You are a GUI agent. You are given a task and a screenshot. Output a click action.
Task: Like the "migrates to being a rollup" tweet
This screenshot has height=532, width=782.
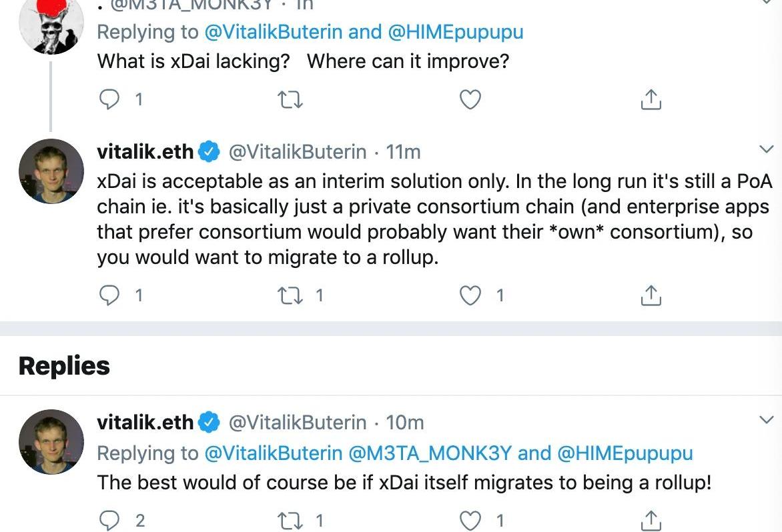470,520
